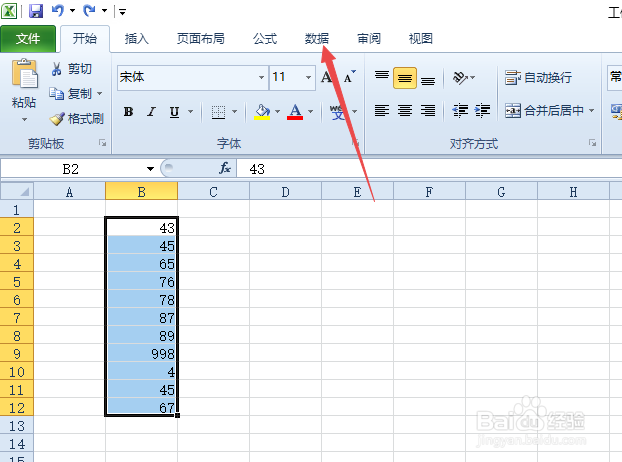The width and height of the screenshot is (622, 462).
Task: Apply yellow fill color bucket
Action: [x=262, y=112]
